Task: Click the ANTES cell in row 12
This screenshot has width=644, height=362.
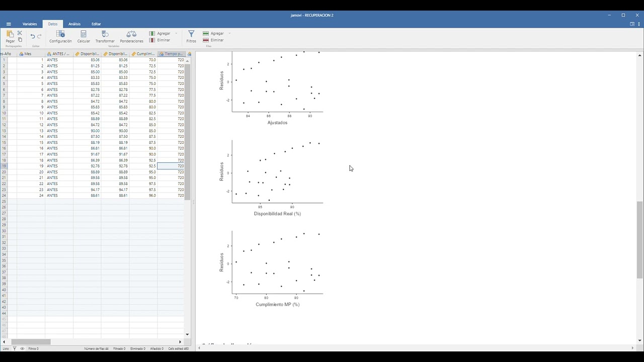Action: coord(59,125)
